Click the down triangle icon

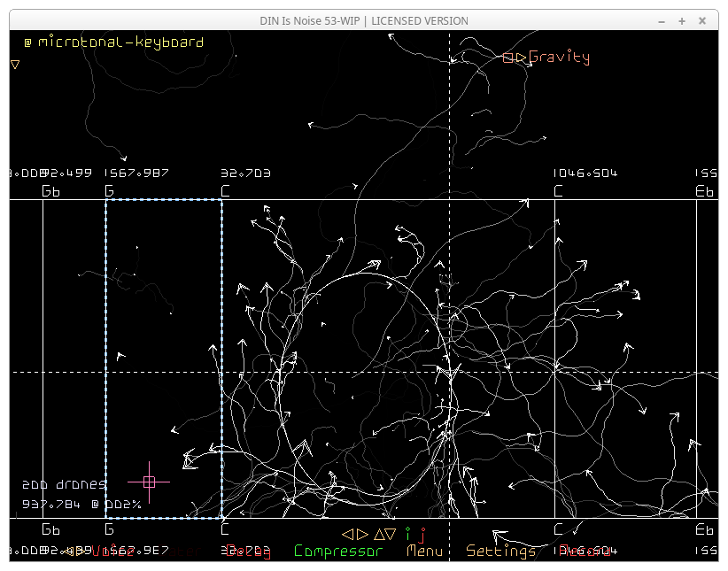click(x=391, y=534)
